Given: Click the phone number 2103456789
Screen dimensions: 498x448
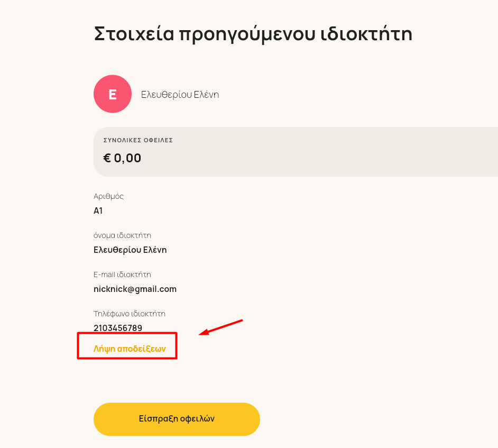Looking at the screenshot, I should click(x=118, y=328).
